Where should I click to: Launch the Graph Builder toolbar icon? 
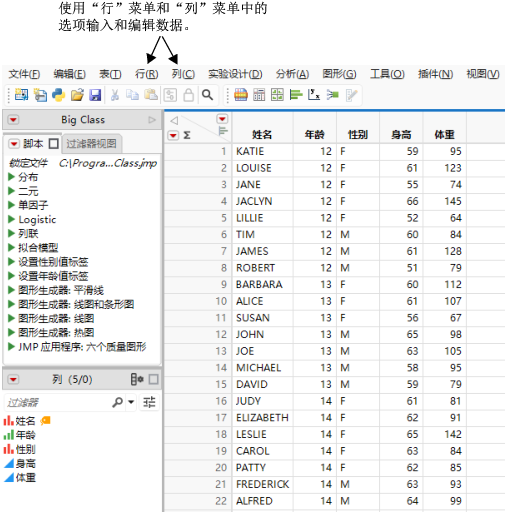[241, 95]
